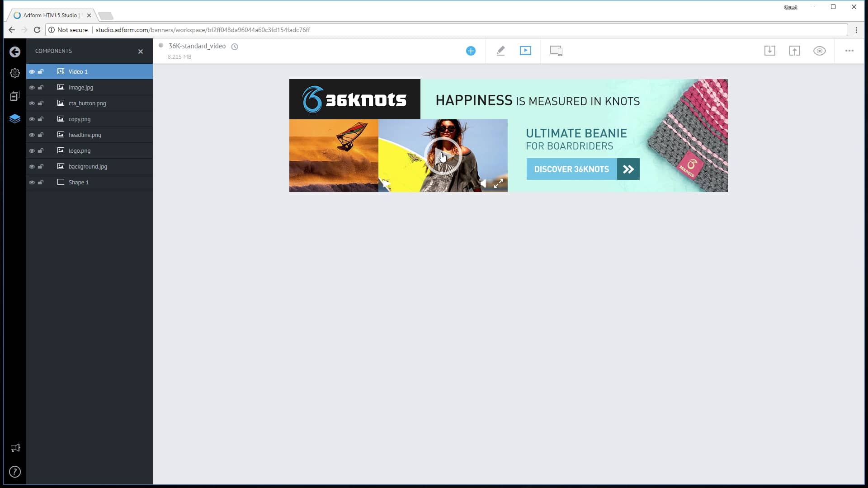Image resolution: width=868 pixels, height=488 pixels.
Task: Click the banner history clock icon
Action: pyautogui.click(x=235, y=47)
